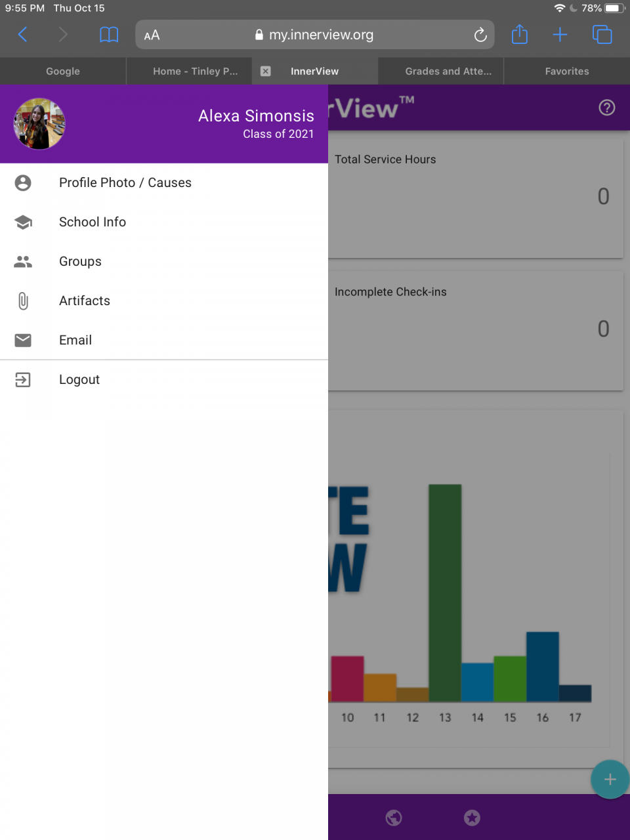Open the globe icon in bottom bar
The image size is (630, 840).
(394, 818)
